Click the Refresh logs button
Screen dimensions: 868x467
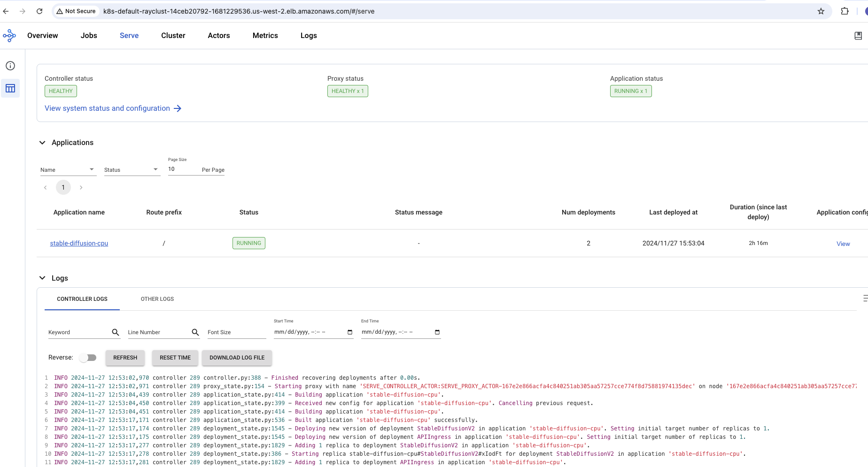(125, 358)
